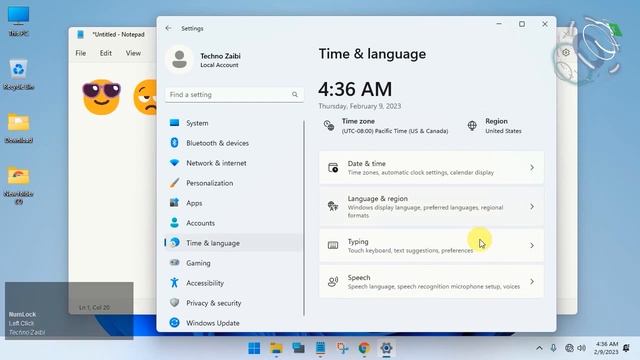
Task: Select This PC desktop icon
Action: (18, 21)
